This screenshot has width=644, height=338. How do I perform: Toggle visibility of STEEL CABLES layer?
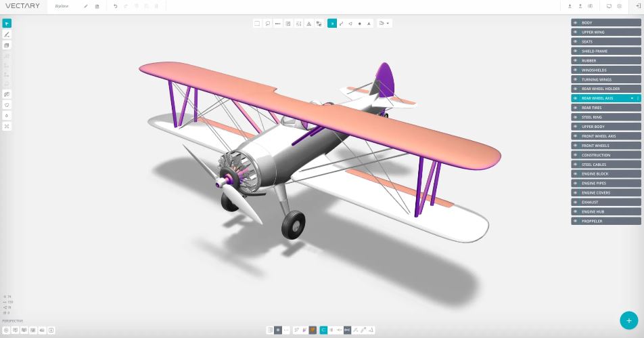click(576, 165)
